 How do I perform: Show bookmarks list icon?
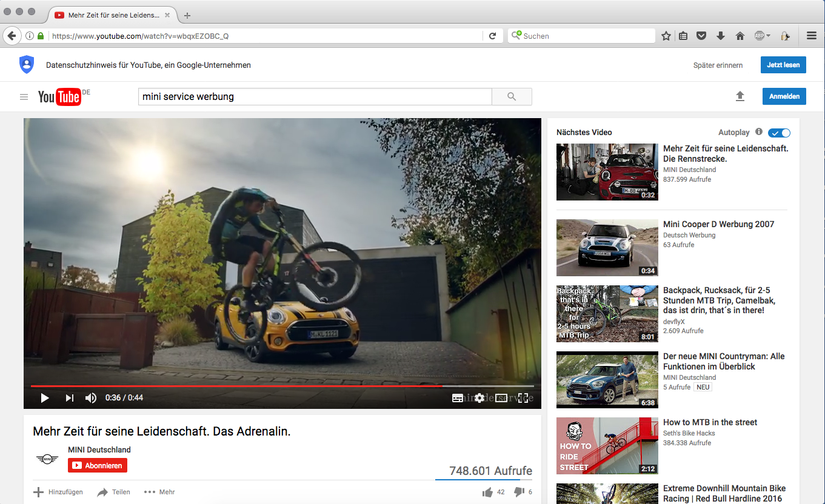click(683, 36)
